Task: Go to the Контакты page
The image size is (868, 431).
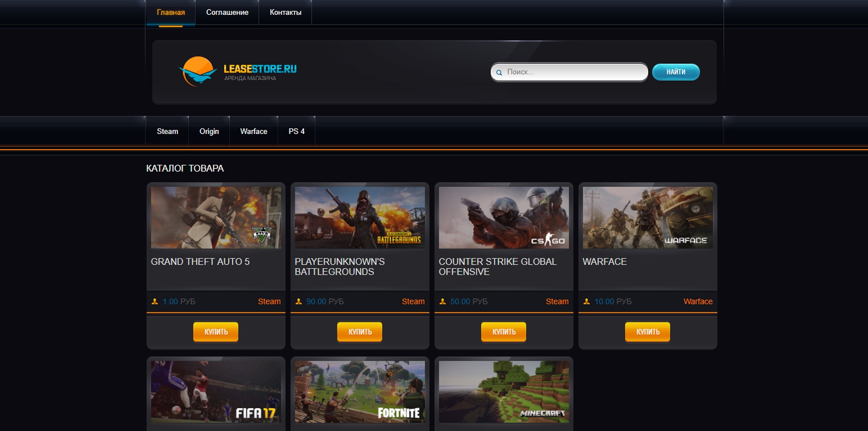Action: [x=285, y=13]
